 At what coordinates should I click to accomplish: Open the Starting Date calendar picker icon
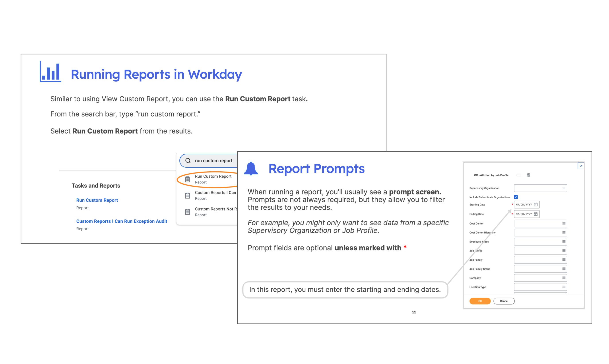coord(536,205)
